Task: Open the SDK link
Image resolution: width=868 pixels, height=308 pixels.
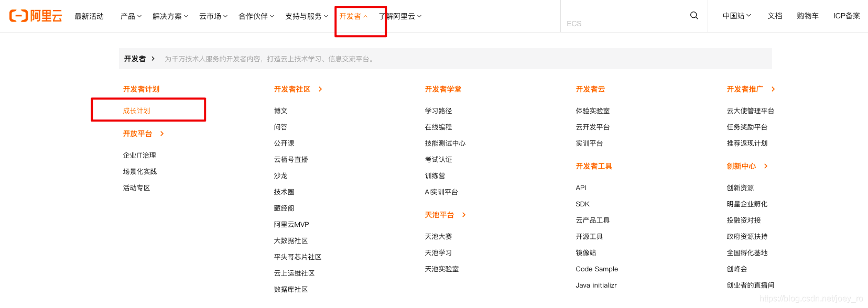Action: point(583,204)
